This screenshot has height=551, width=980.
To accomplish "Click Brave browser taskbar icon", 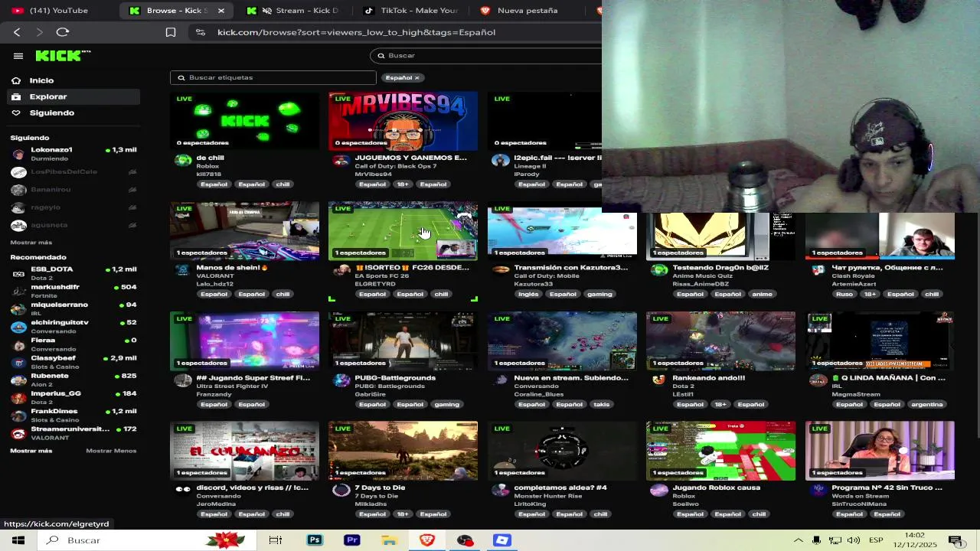I will pyautogui.click(x=427, y=540).
